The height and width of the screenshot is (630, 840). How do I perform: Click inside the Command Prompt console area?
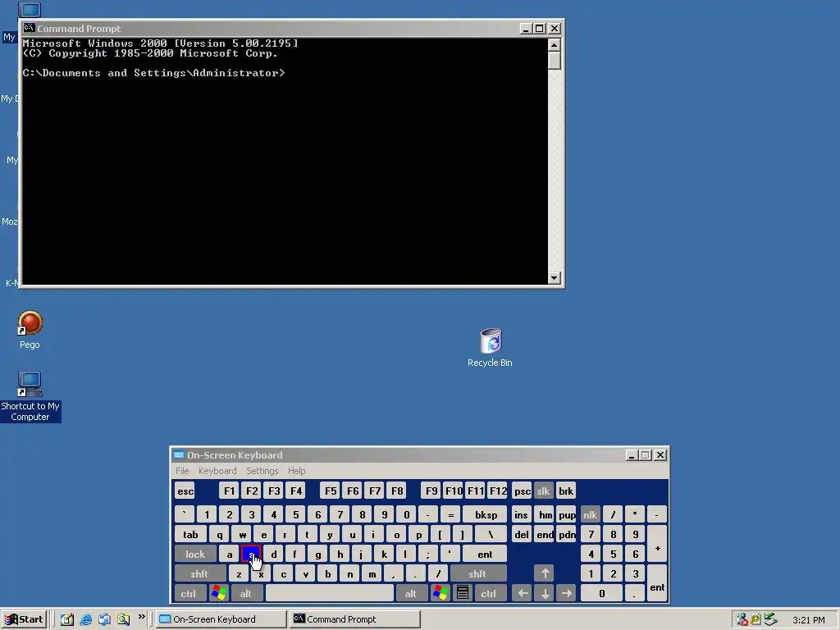pos(285,161)
